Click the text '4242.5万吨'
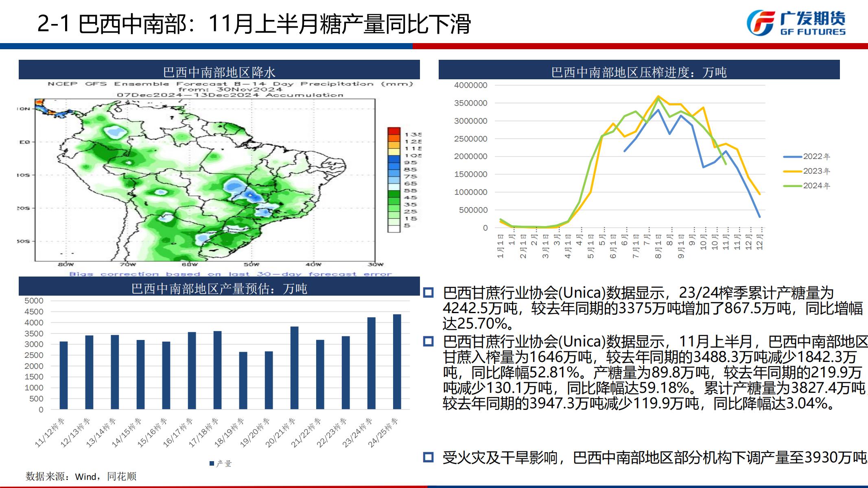 (480, 309)
